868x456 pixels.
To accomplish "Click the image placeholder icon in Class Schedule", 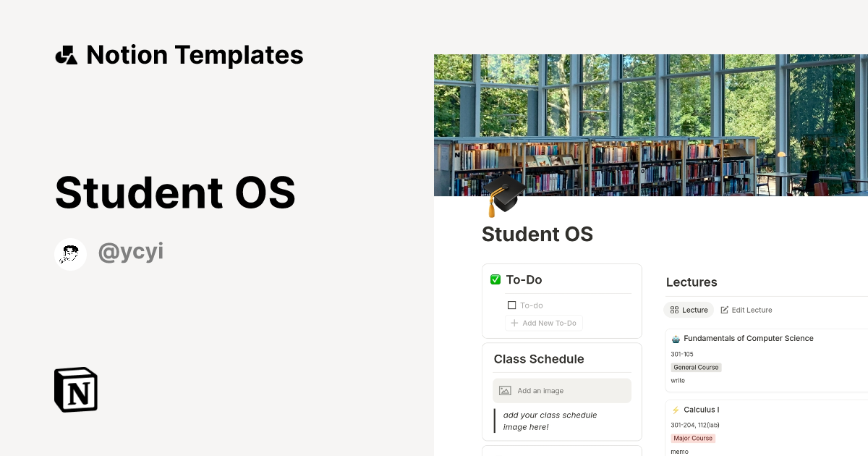I will click(x=504, y=390).
